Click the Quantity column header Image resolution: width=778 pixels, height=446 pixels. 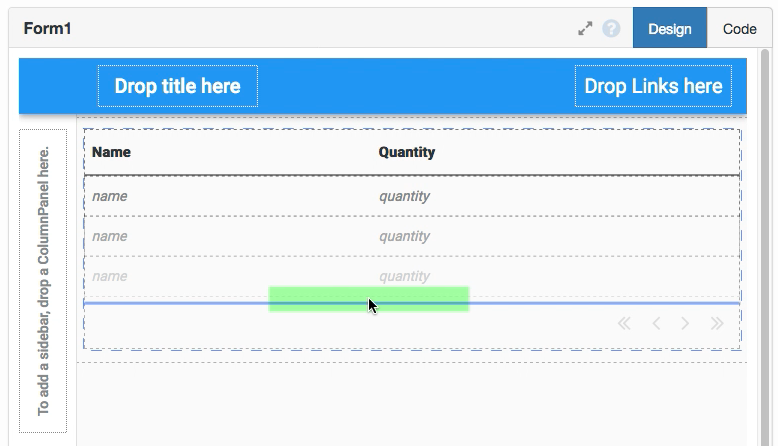(406, 152)
